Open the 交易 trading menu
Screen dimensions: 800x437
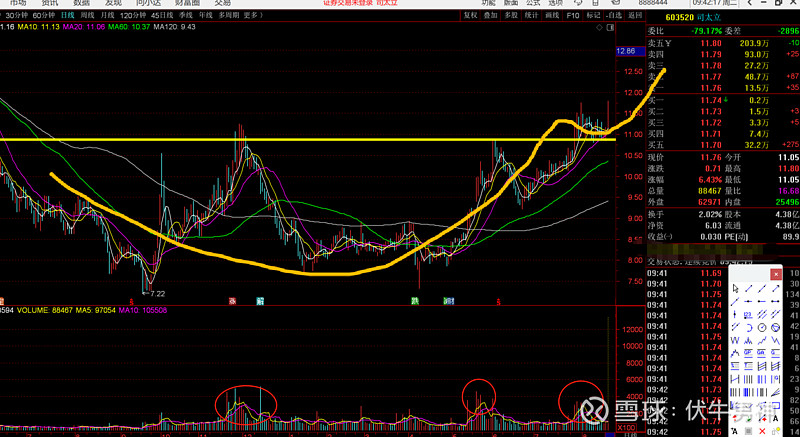222,3
